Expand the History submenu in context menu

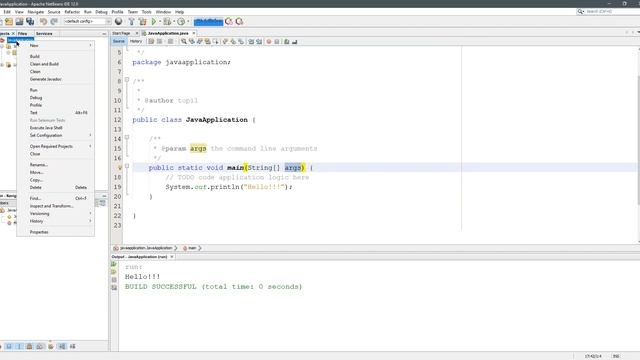56,221
